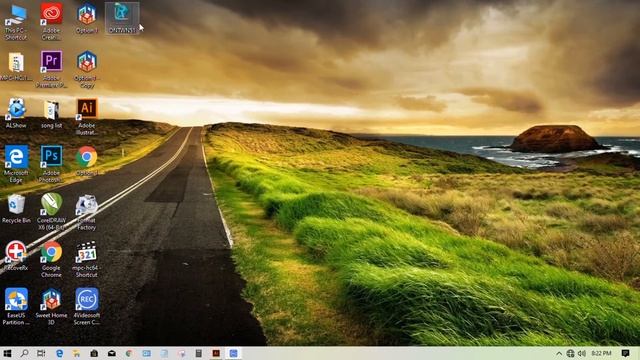Open the volume control in system tray
Image resolution: width=640 pixels, height=360 pixels.
click(582, 353)
